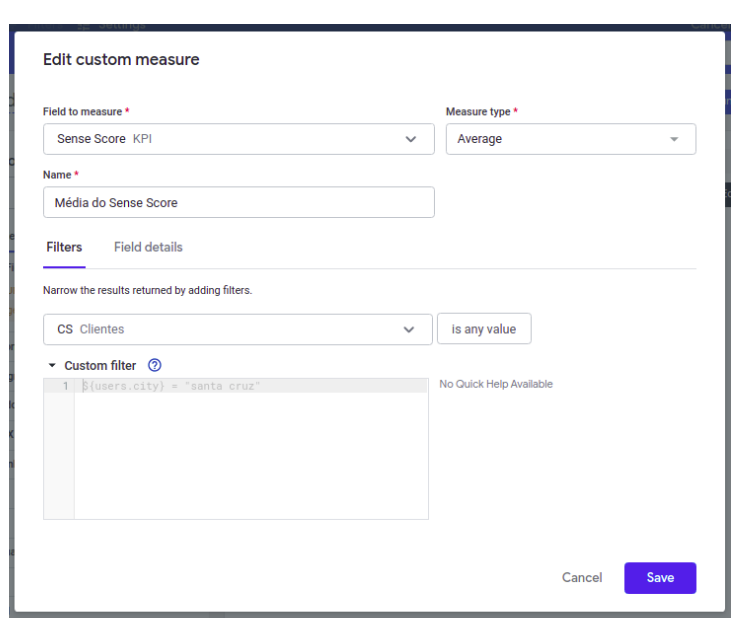The width and height of the screenshot is (739, 622).
Task: Click the chevron in CS Clientes filter
Action: click(409, 329)
